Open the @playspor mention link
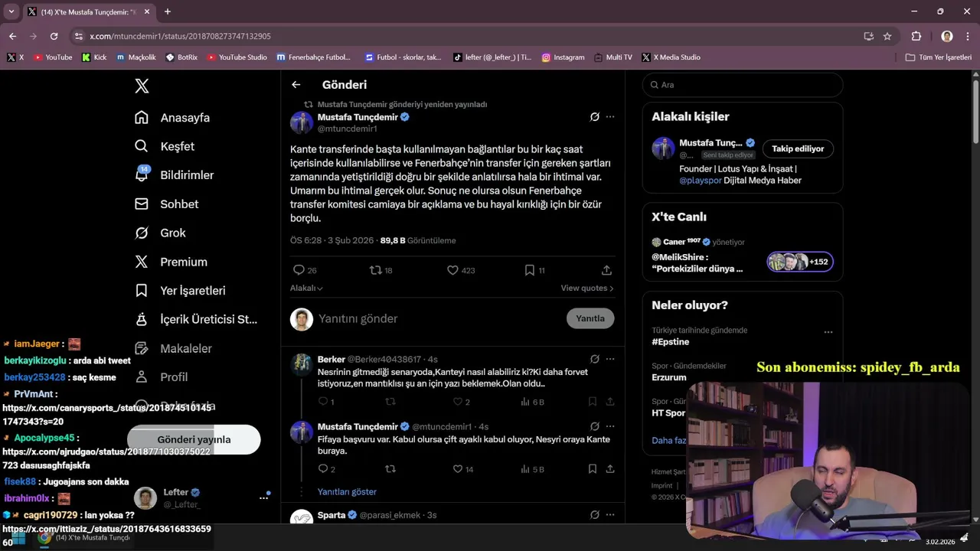Viewport: 980px width, 551px height. 700,181
